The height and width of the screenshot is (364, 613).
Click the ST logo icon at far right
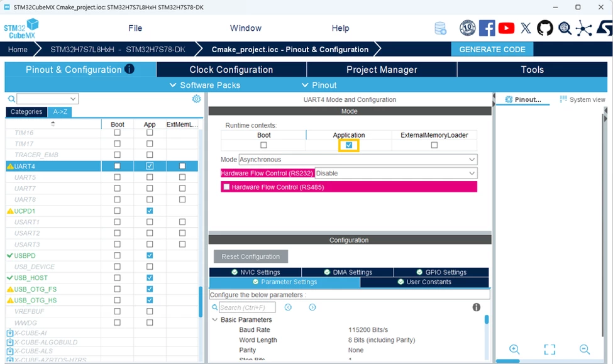[x=604, y=28]
